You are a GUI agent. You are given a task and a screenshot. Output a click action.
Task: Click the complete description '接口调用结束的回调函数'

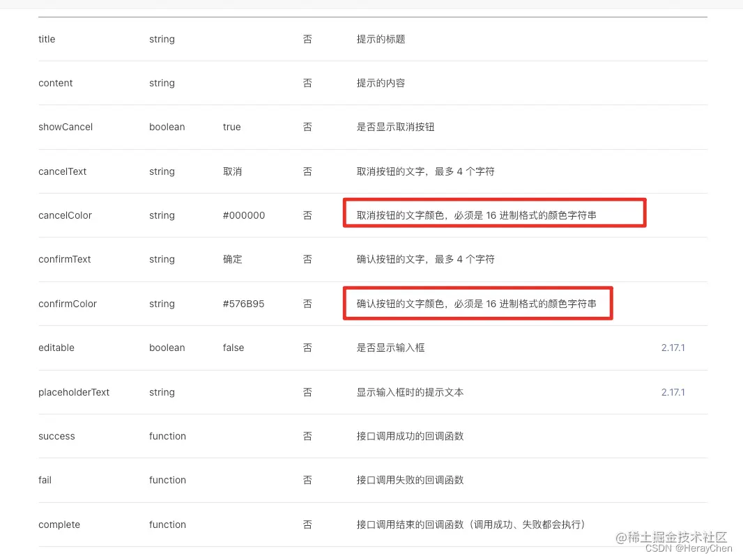[410, 525]
